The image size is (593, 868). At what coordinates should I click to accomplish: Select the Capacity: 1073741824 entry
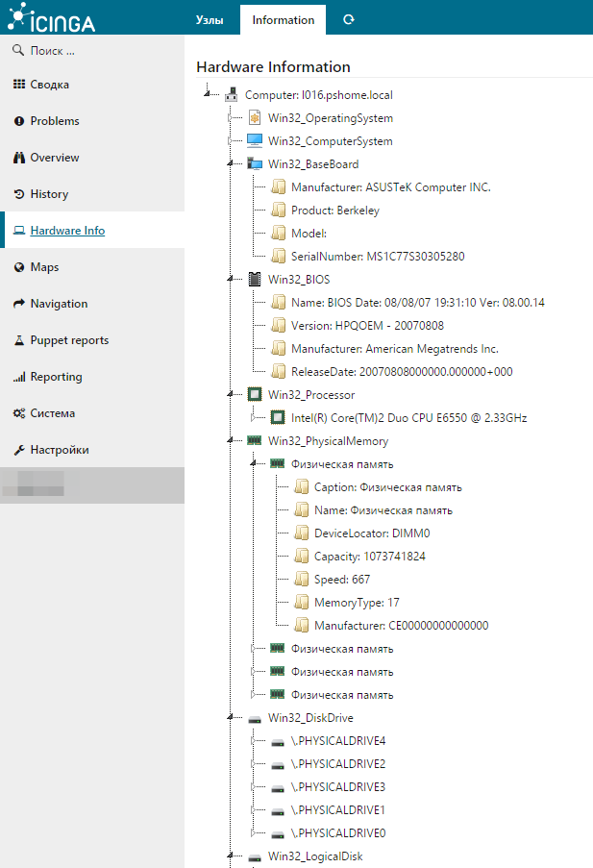coord(369,557)
